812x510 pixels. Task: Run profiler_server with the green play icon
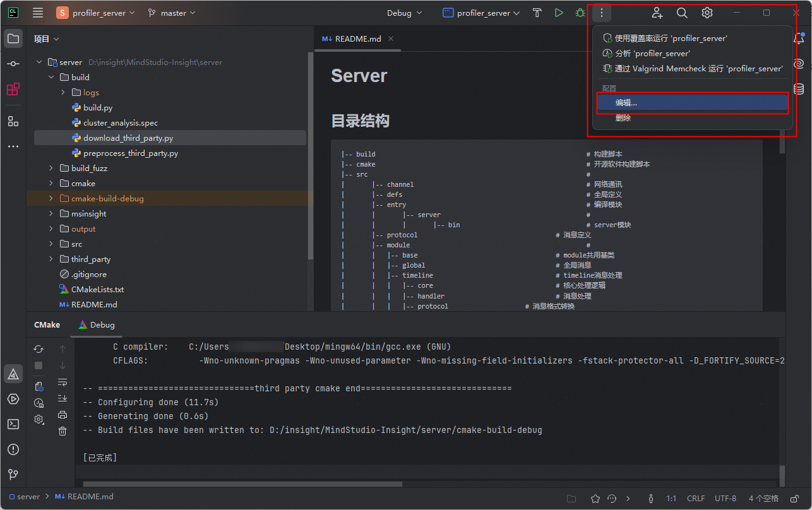(x=559, y=13)
